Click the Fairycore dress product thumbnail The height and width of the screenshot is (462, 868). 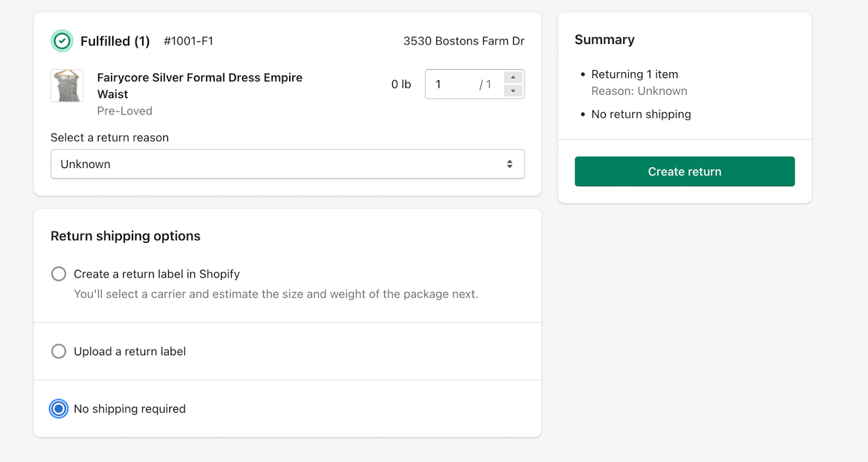[67, 86]
